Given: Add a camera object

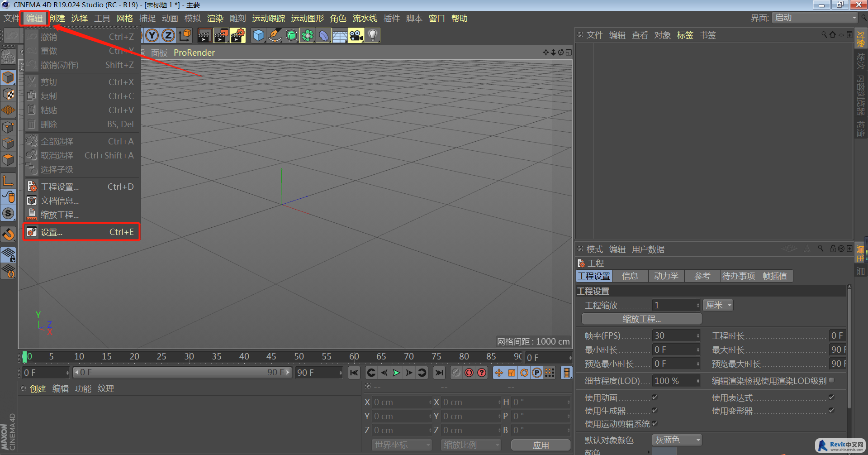Looking at the screenshot, I should pyautogui.click(x=356, y=35).
